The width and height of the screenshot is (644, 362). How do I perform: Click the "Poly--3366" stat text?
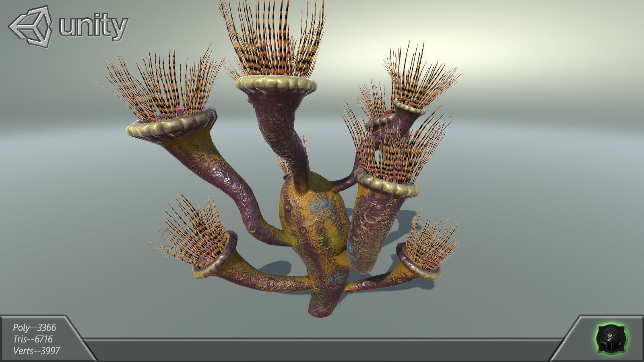[x=35, y=328]
